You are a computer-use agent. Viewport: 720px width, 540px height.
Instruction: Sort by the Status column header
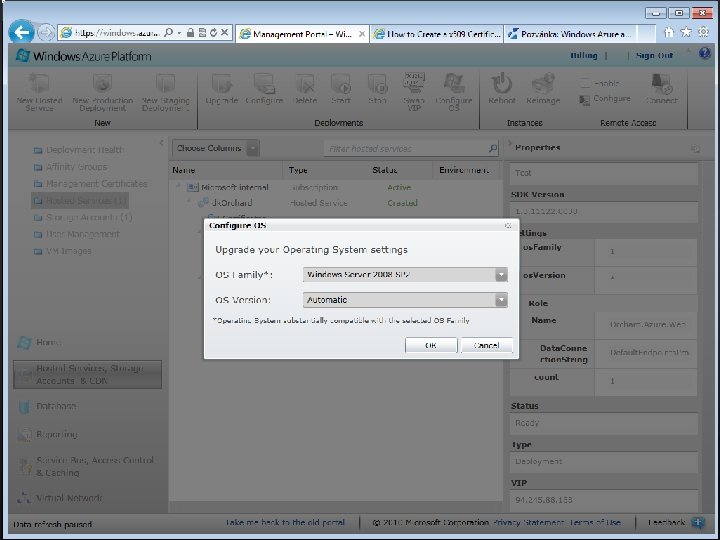coord(385,170)
